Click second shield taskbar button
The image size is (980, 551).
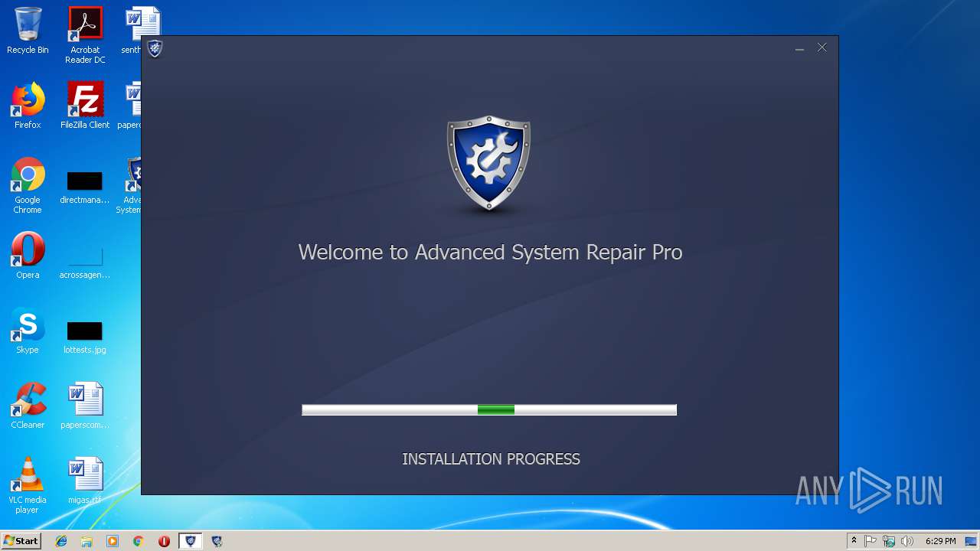(x=217, y=541)
